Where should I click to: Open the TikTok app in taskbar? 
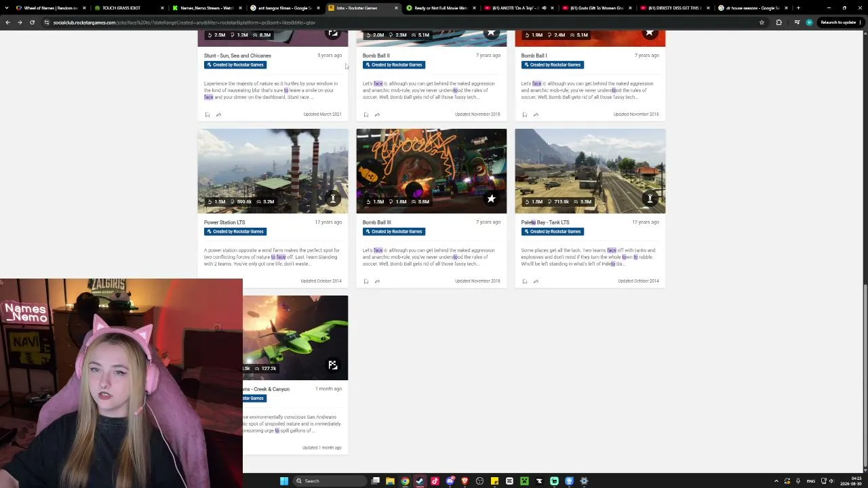(435, 481)
